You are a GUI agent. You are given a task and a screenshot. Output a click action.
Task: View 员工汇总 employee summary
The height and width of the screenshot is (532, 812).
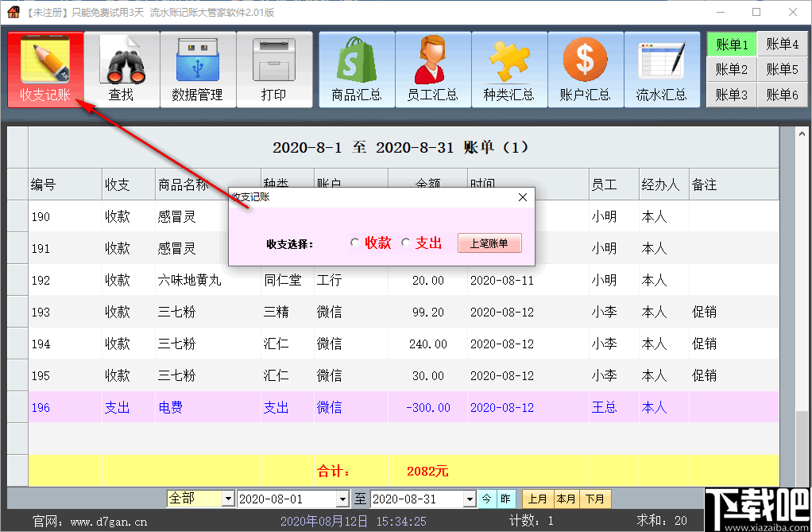(x=432, y=68)
